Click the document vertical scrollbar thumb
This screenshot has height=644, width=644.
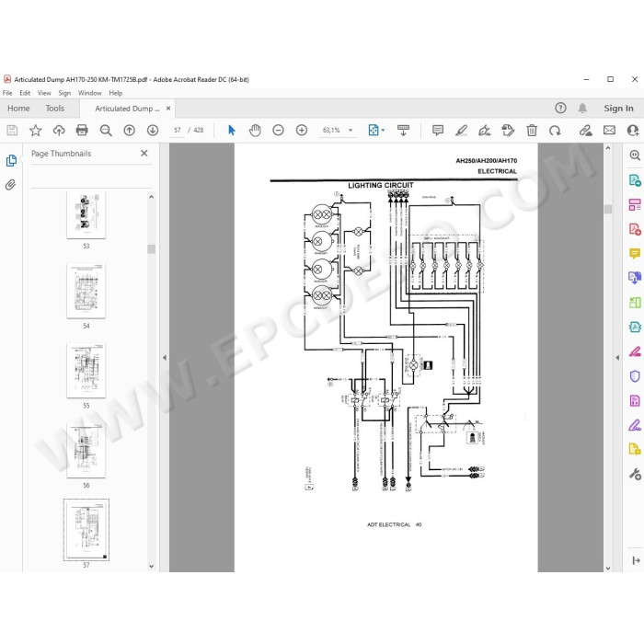click(608, 209)
